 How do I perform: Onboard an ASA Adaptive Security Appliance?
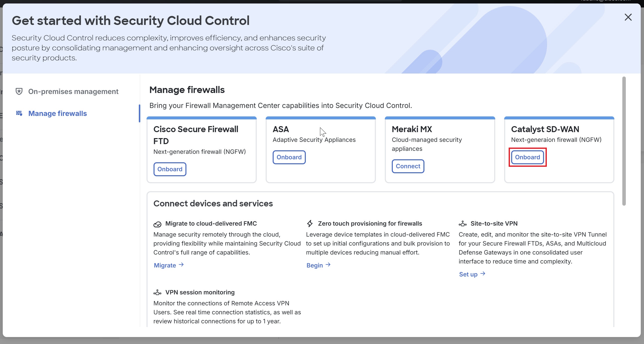click(x=289, y=157)
